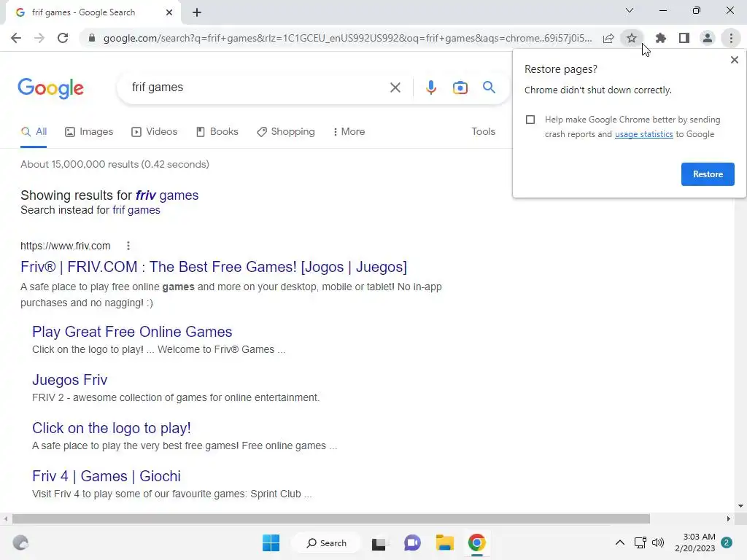The width and height of the screenshot is (747, 560).
Task: Click the horizontal scrollbar right arrow
Action: (x=729, y=518)
